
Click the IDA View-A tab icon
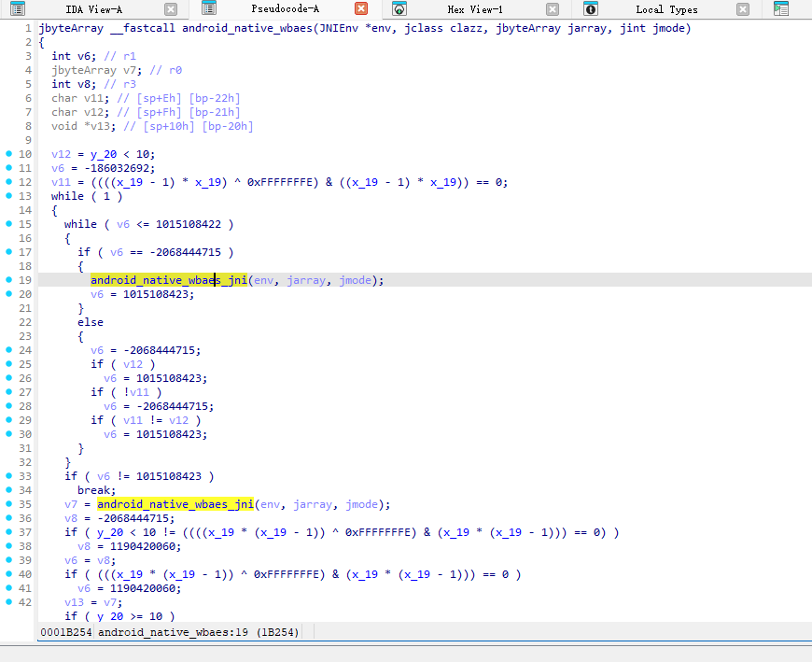[x=18, y=8]
